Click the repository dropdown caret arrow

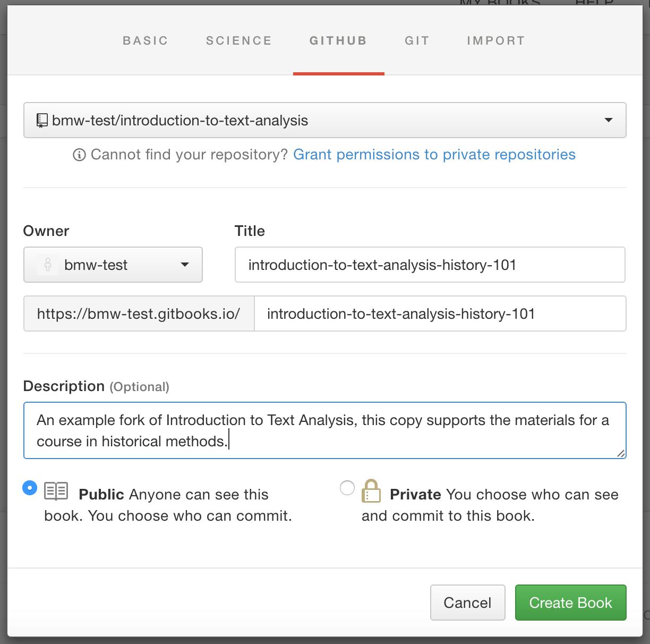tap(609, 121)
